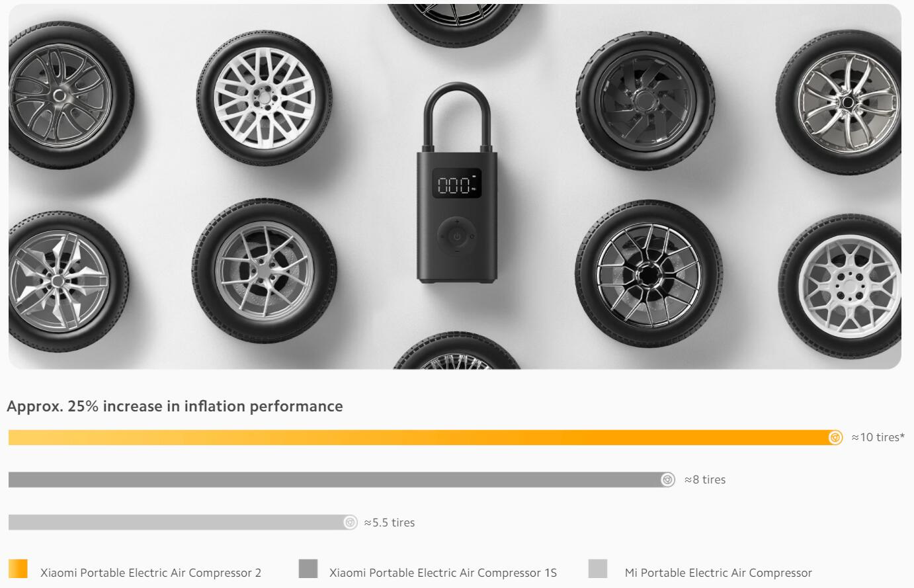
Task: Click the orange legend color square
Action: (19, 569)
